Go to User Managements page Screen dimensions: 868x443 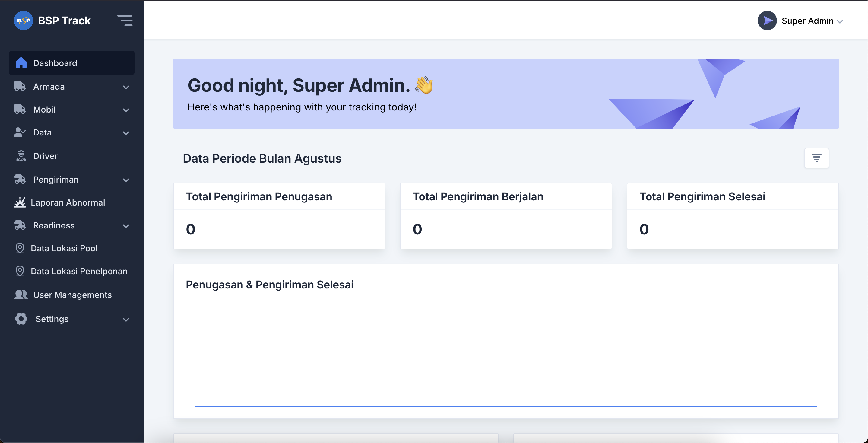[x=72, y=295]
